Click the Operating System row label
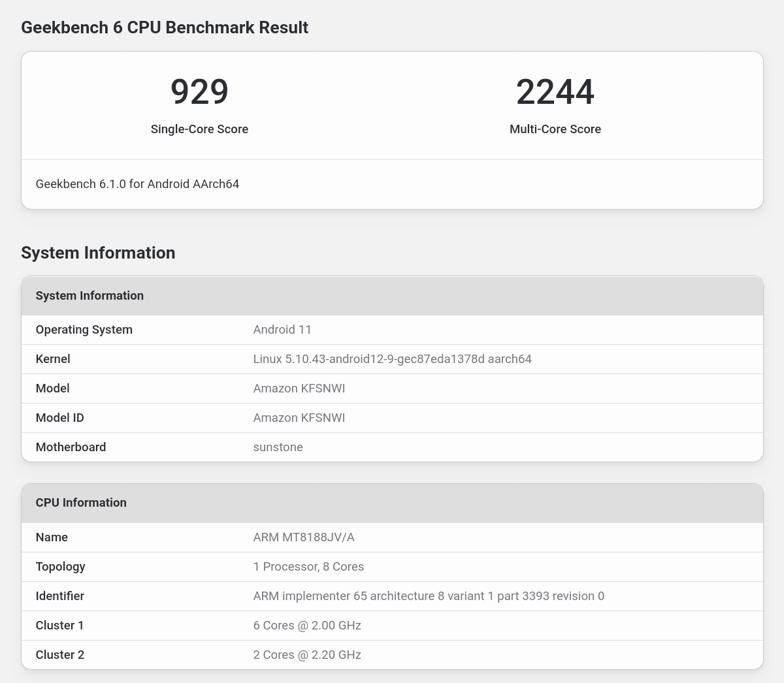784x683 pixels. coord(84,330)
